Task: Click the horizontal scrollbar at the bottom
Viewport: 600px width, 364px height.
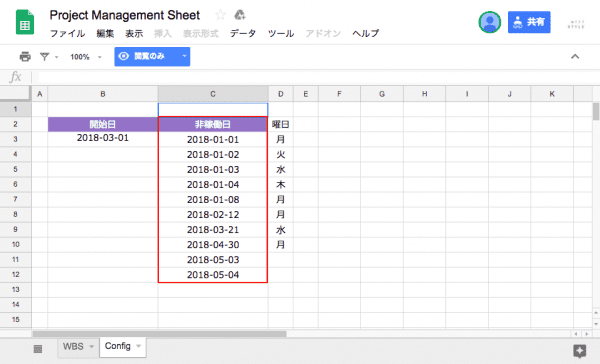Action: 160,334
